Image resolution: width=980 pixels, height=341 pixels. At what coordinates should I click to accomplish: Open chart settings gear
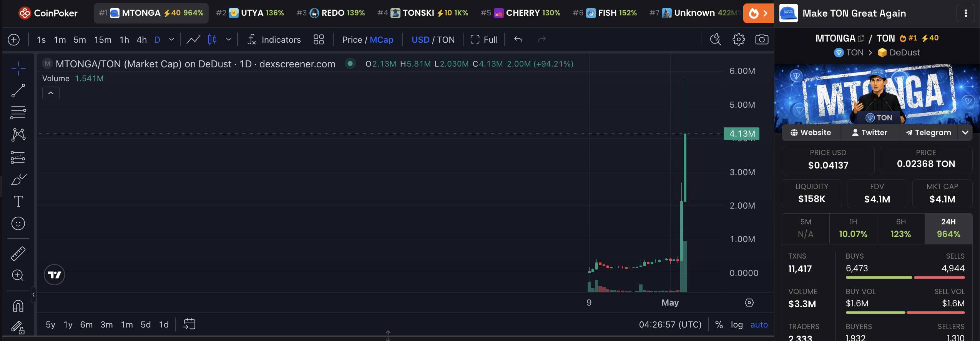[x=739, y=39]
